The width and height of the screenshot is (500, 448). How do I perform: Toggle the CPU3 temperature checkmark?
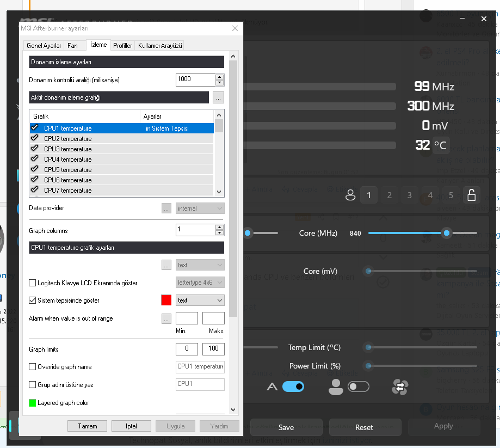[x=35, y=149]
